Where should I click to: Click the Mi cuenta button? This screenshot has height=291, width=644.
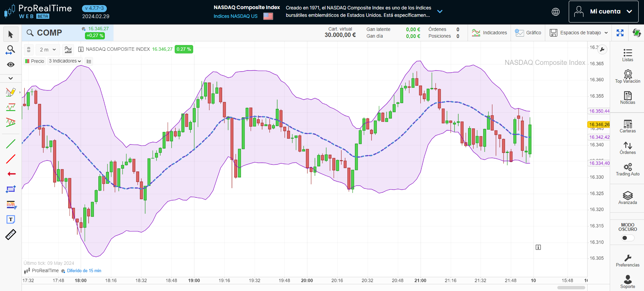[x=603, y=11]
